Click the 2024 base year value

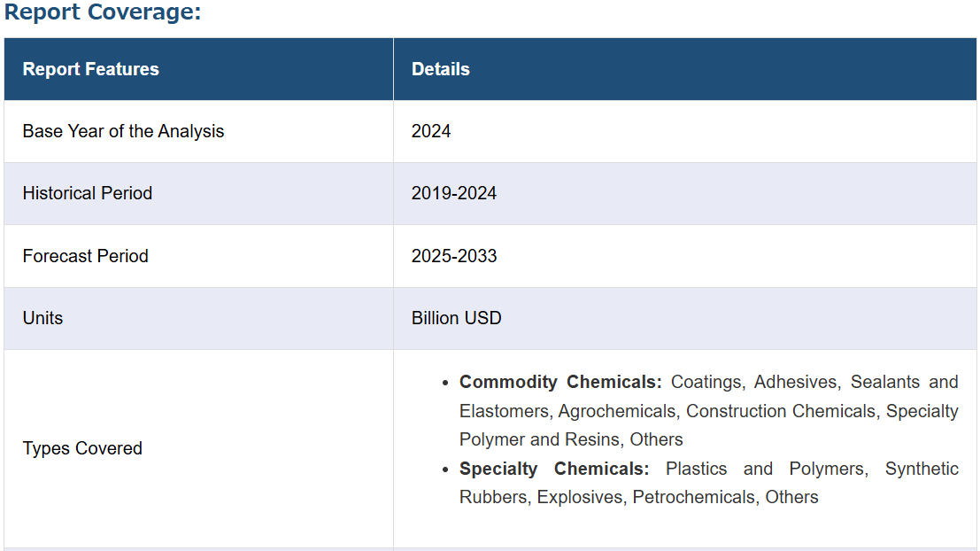click(x=430, y=131)
